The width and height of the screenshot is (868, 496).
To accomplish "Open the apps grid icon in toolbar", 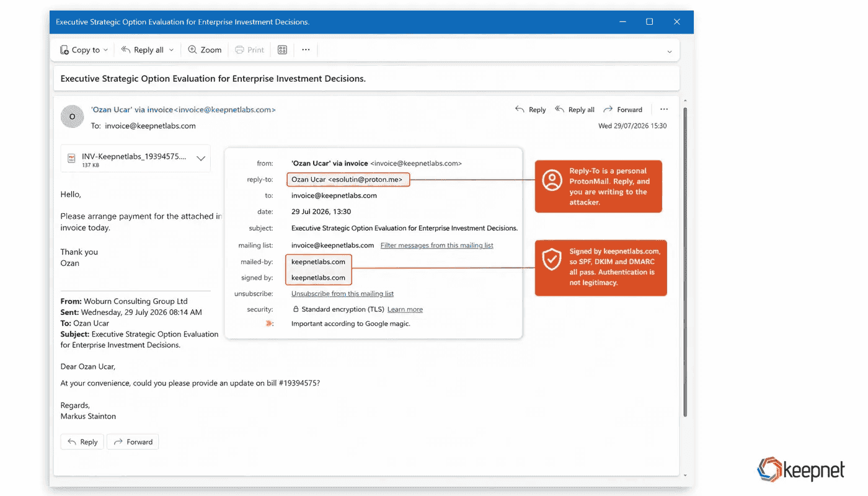I will click(x=282, y=50).
